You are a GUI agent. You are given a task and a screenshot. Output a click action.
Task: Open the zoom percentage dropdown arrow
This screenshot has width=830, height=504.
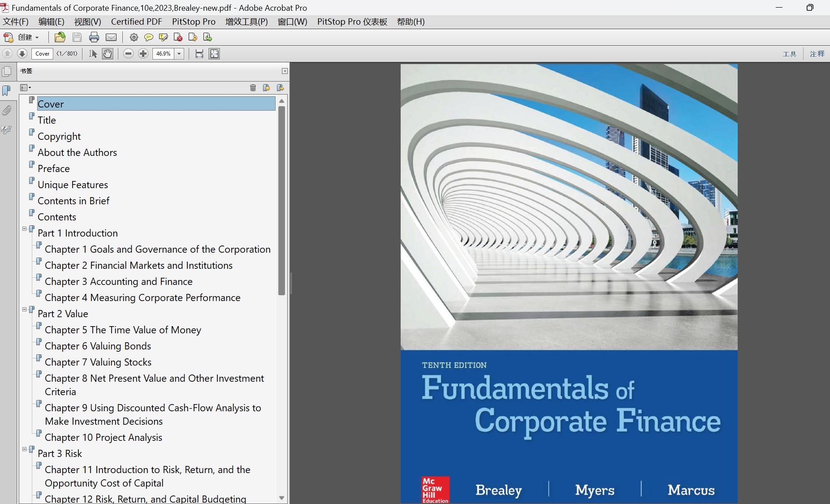click(x=179, y=54)
